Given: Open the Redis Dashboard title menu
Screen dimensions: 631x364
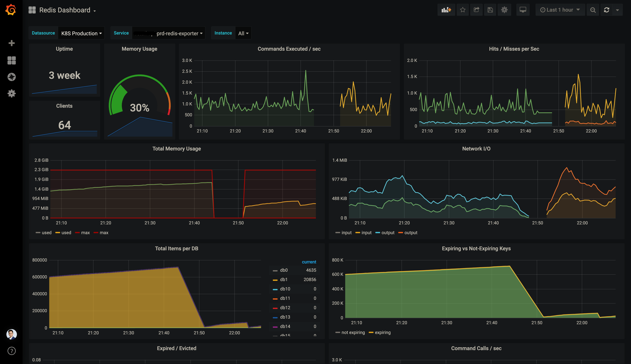Looking at the screenshot, I should point(65,10).
